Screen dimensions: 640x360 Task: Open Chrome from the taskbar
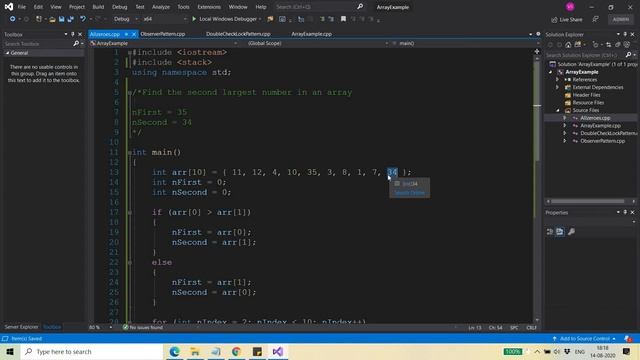click(236, 351)
